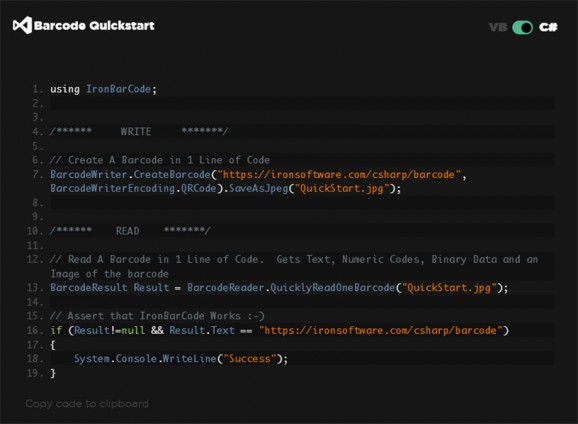The width and height of the screenshot is (578, 424).
Task: Select the VB language label
Action: 498,27
